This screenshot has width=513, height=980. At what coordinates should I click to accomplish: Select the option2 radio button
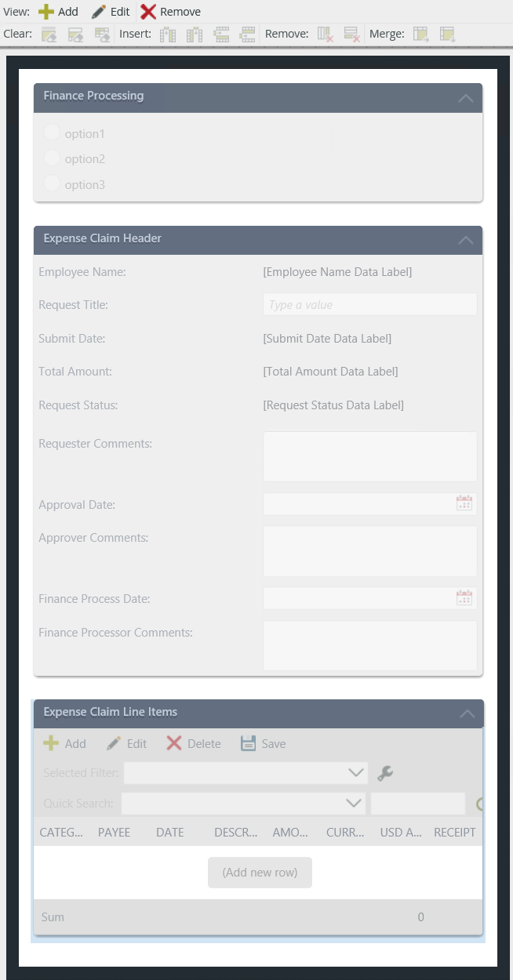pyautogui.click(x=51, y=158)
